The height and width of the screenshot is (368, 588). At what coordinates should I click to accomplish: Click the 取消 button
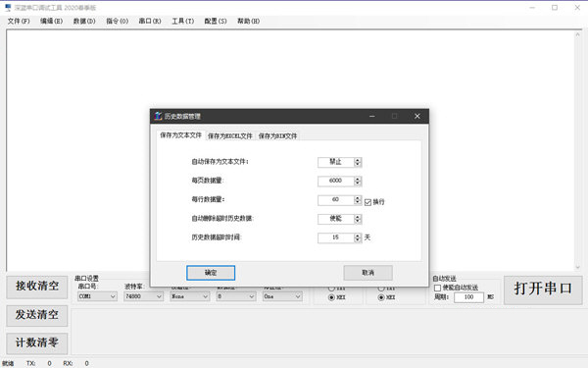367,273
